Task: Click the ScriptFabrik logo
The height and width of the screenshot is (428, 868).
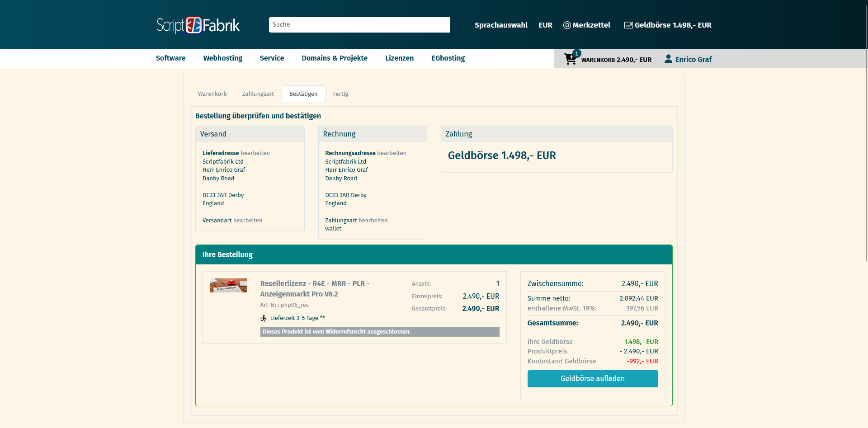Action: [198, 25]
